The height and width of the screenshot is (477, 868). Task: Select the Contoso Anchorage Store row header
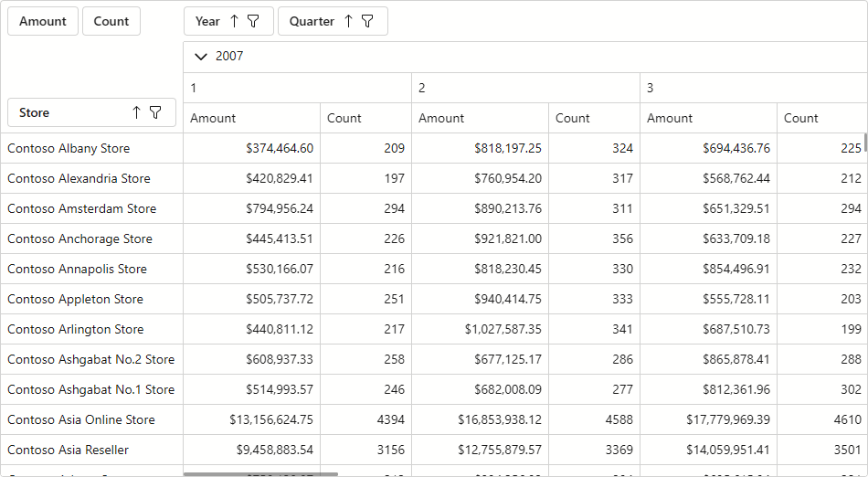point(92,238)
